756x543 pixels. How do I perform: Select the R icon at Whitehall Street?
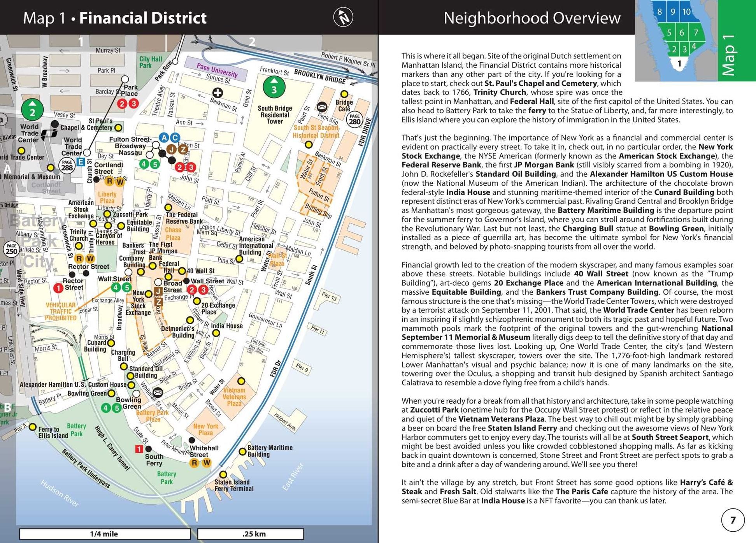pyautogui.click(x=194, y=463)
